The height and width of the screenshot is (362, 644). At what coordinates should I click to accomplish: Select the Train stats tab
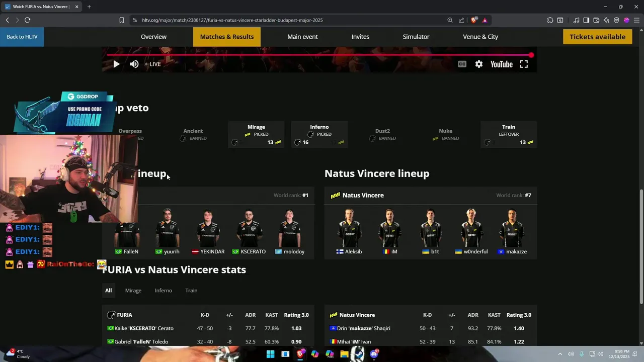click(191, 290)
